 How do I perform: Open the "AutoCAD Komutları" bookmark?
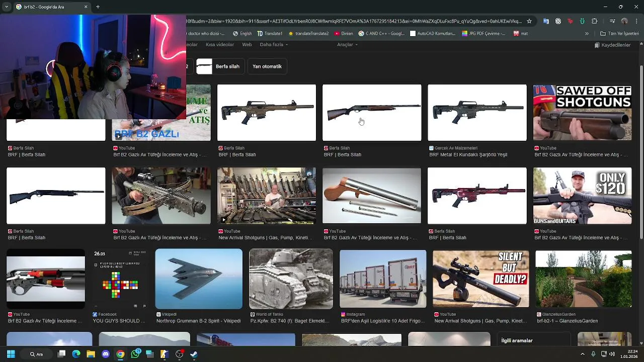(x=433, y=34)
